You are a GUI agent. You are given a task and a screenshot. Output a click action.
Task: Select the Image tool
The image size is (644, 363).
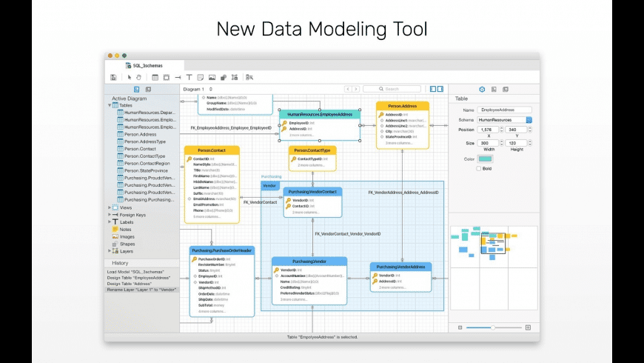pyautogui.click(x=212, y=77)
